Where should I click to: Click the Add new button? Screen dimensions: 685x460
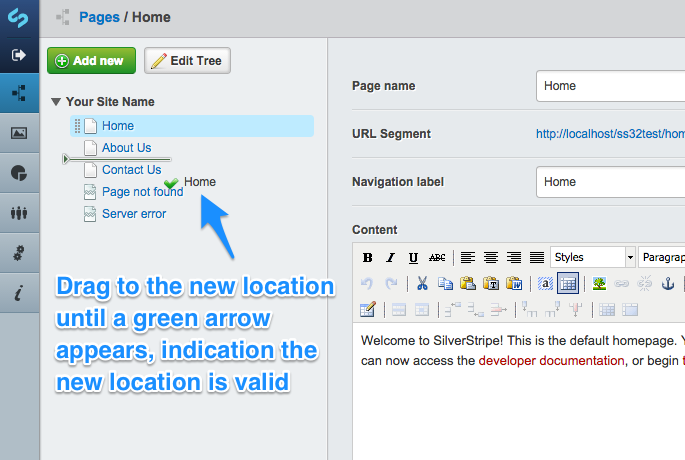point(91,61)
